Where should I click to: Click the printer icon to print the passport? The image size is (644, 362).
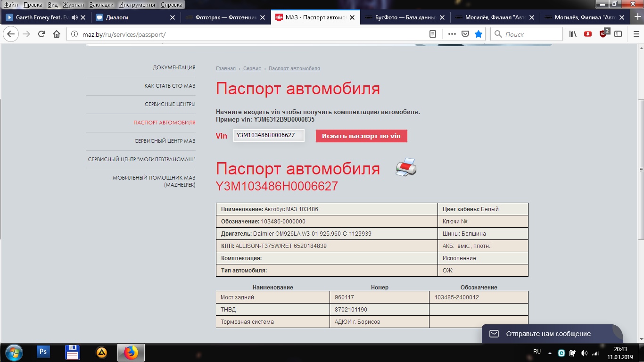[x=405, y=168]
